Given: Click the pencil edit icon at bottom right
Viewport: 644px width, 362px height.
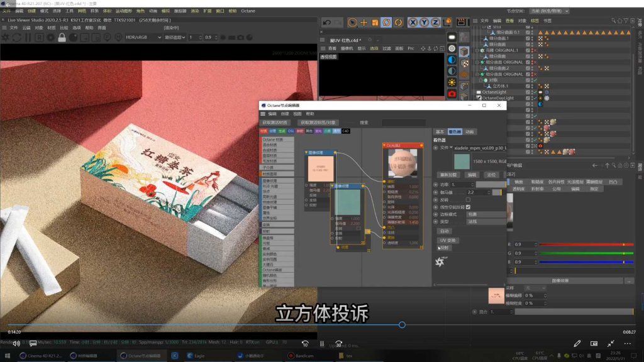Looking at the screenshot, I should [577, 343].
